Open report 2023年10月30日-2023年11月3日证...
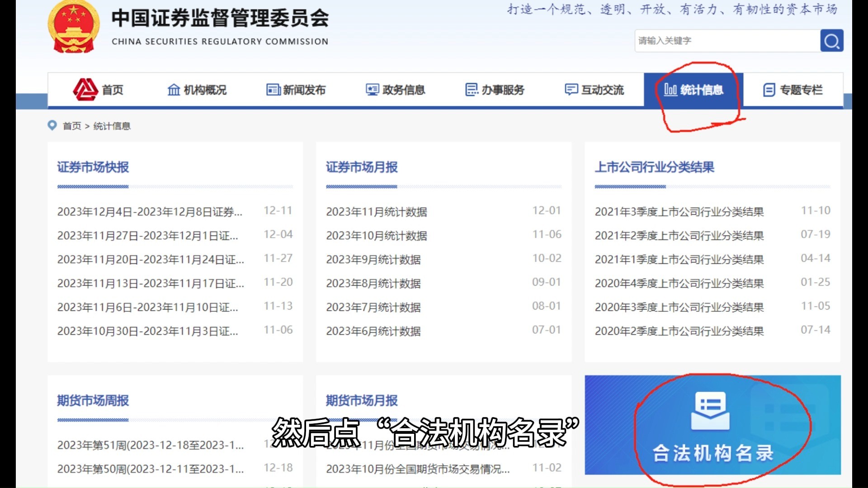 coord(147,331)
